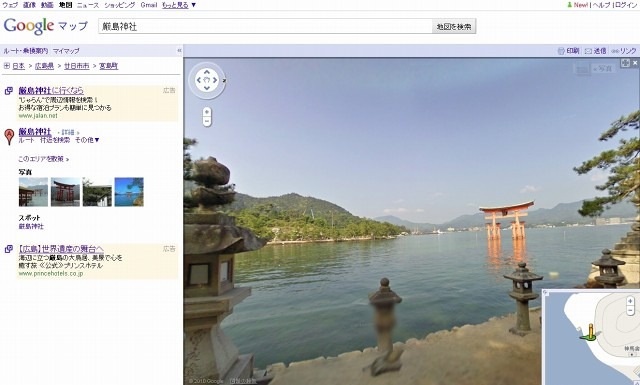Screen dimensions: 640x385
Task: Click the pegman marker on mini map
Action: tap(589, 333)
